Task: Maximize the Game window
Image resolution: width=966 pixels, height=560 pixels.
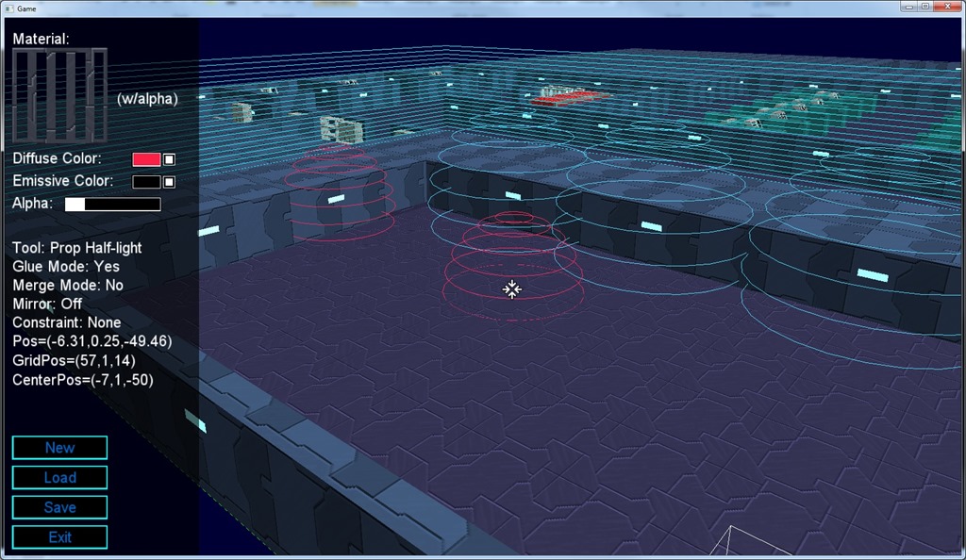Action: point(925,7)
